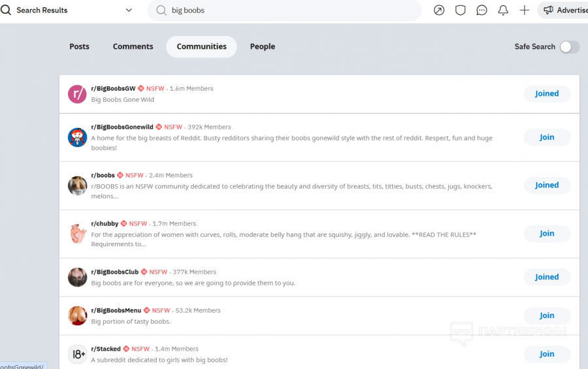Click the magnifier icon inside the search field
The image size is (588, 369).
tap(161, 10)
